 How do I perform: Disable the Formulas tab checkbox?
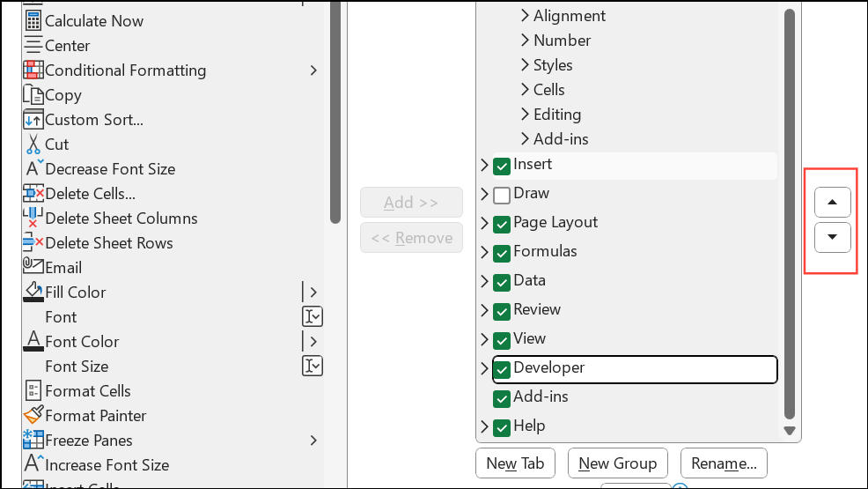(x=502, y=253)
